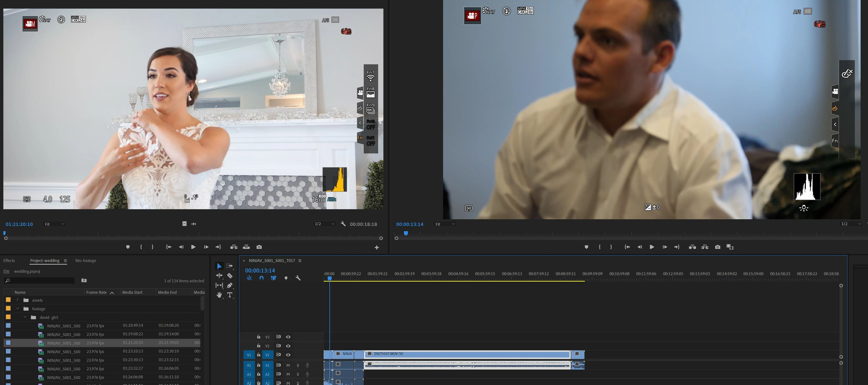
Task: Toggle lock on track V3
Action: [x=259, y=337]
